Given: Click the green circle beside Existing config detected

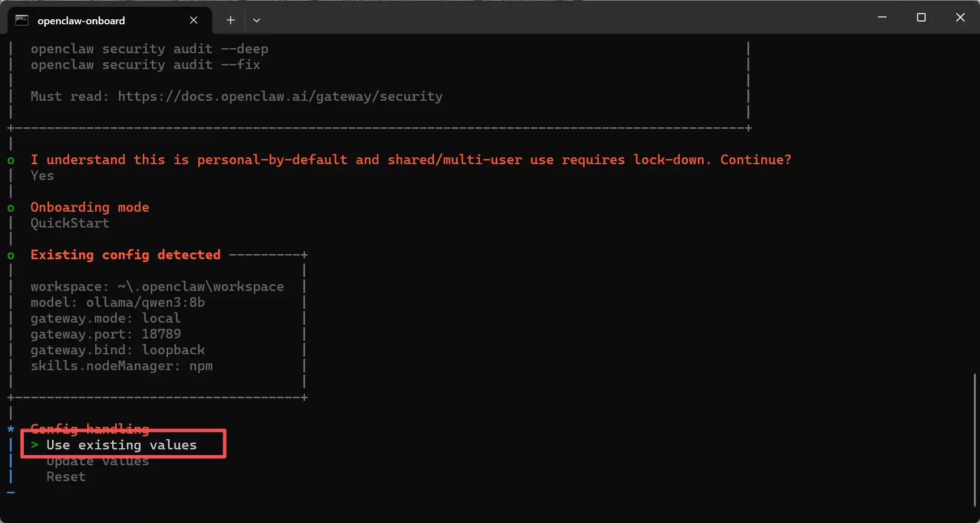Looking at the screenshot, I should (x=11, y=255).
